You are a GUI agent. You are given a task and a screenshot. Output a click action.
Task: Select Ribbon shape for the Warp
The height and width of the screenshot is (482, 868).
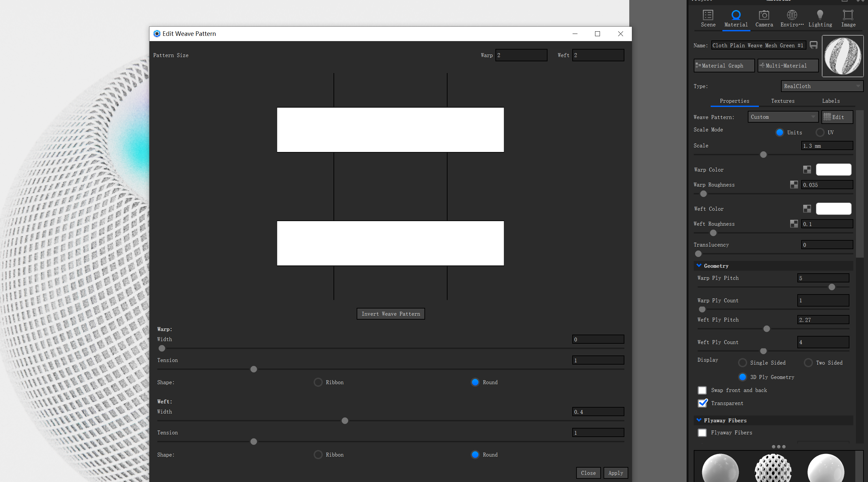pos(318,382)
